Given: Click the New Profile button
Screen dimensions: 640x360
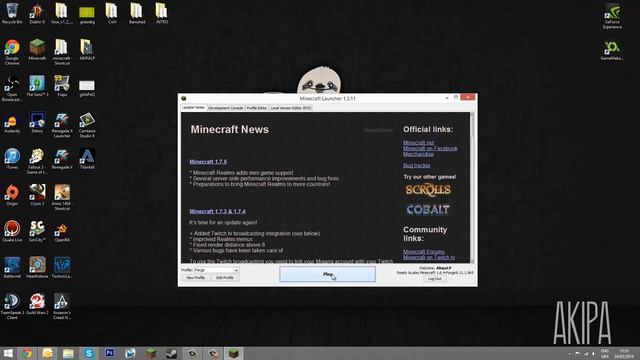Looking at the screenshot, I should (196, 278).
